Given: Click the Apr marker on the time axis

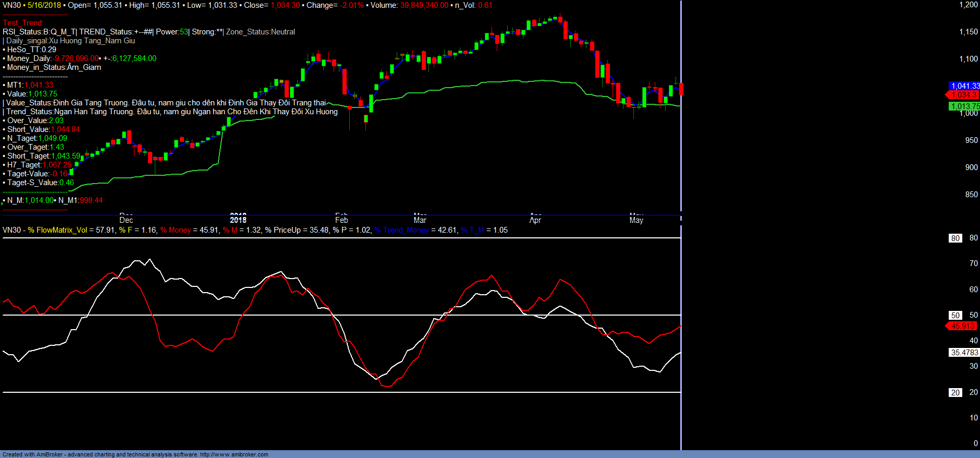Looking at the screenshot, I should click(x=535, y=220).
